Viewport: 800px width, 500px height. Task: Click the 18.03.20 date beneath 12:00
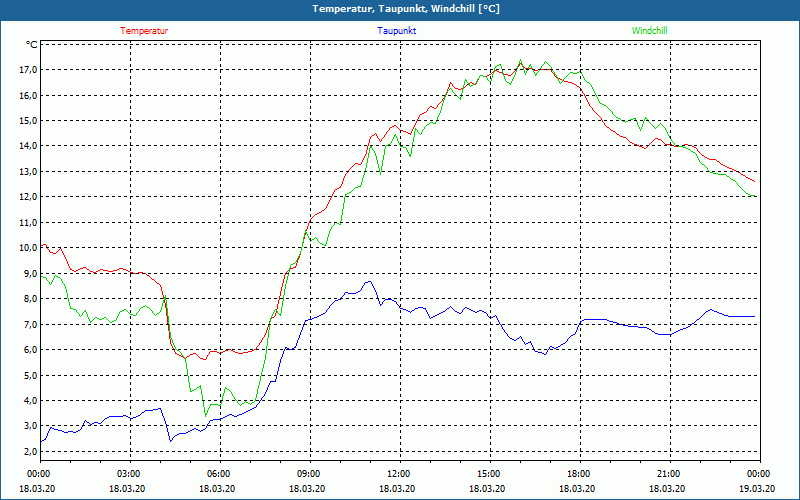click(397, 489)
